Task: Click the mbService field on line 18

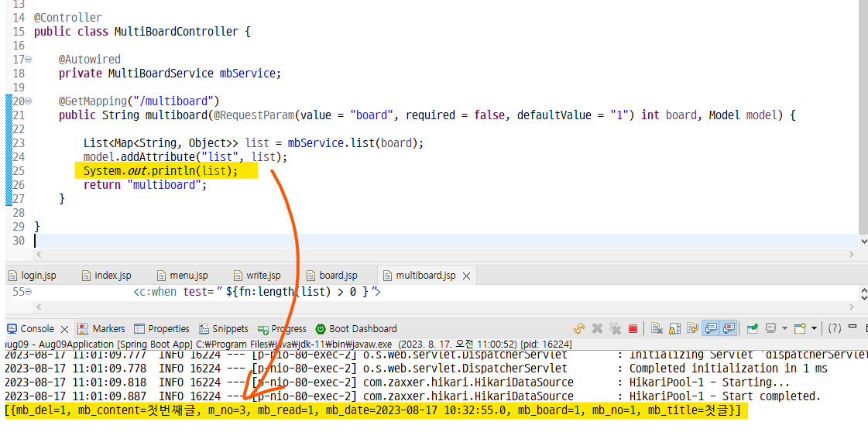Action: click(248, 73)
